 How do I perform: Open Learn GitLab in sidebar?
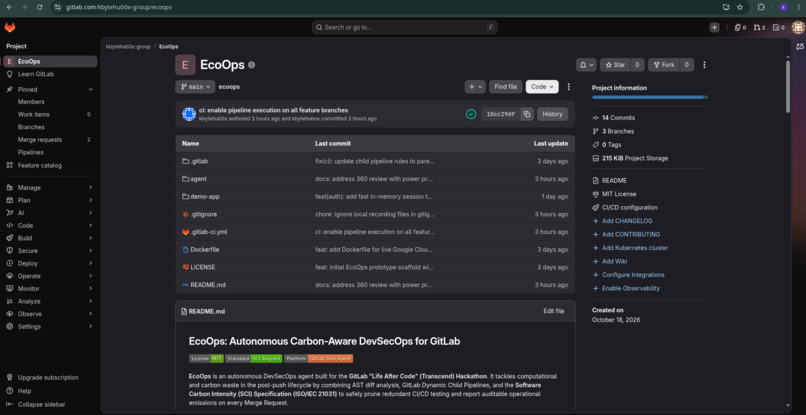pyautogui.click(x=49, y=74)
